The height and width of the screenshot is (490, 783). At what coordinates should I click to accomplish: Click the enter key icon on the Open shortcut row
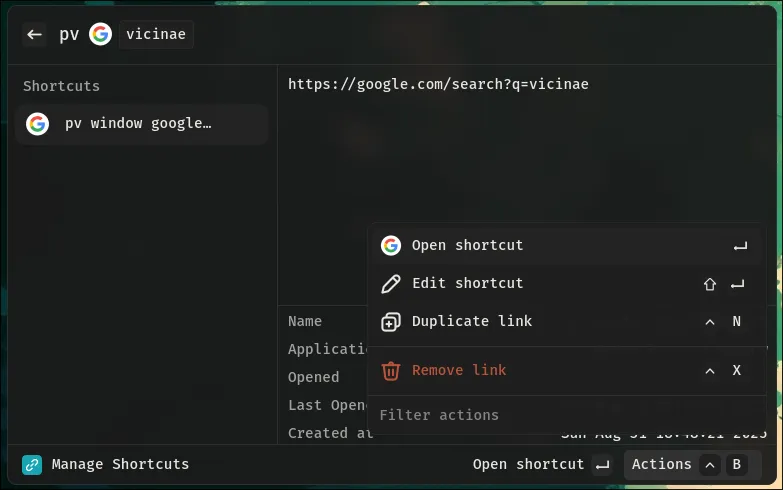click(740, 245)
